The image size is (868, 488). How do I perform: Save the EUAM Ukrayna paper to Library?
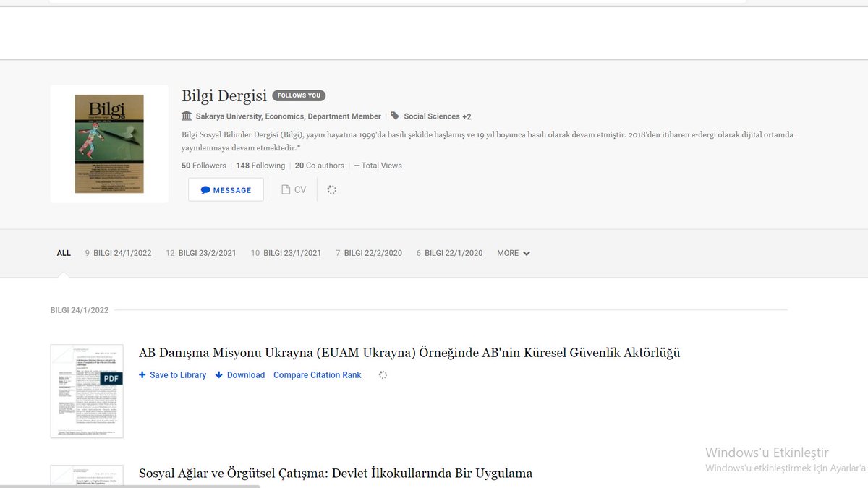pos(172,375)
